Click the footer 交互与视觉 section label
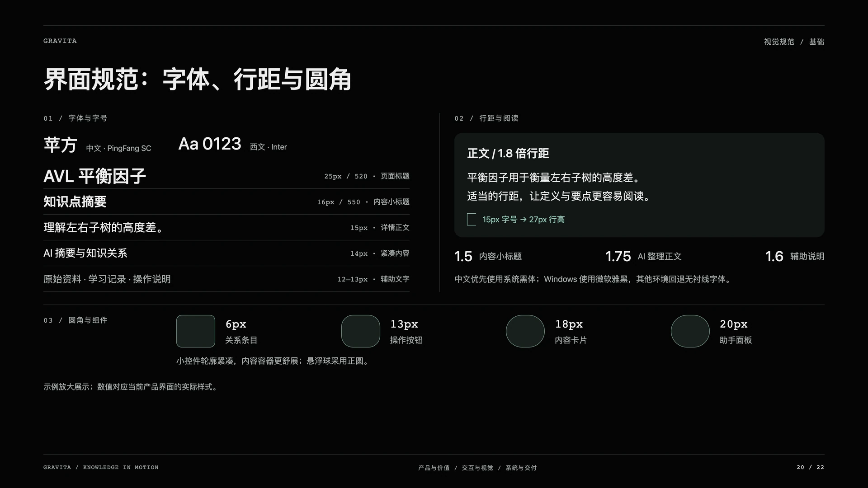This screenshot has height=488, width=868. tap(477, 468)
